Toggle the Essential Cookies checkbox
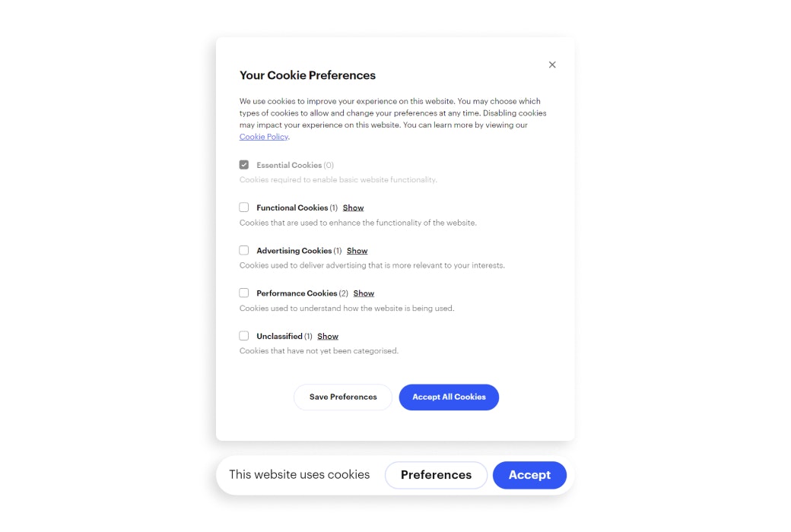Viewport: 791px width, 532px height. 244,164
